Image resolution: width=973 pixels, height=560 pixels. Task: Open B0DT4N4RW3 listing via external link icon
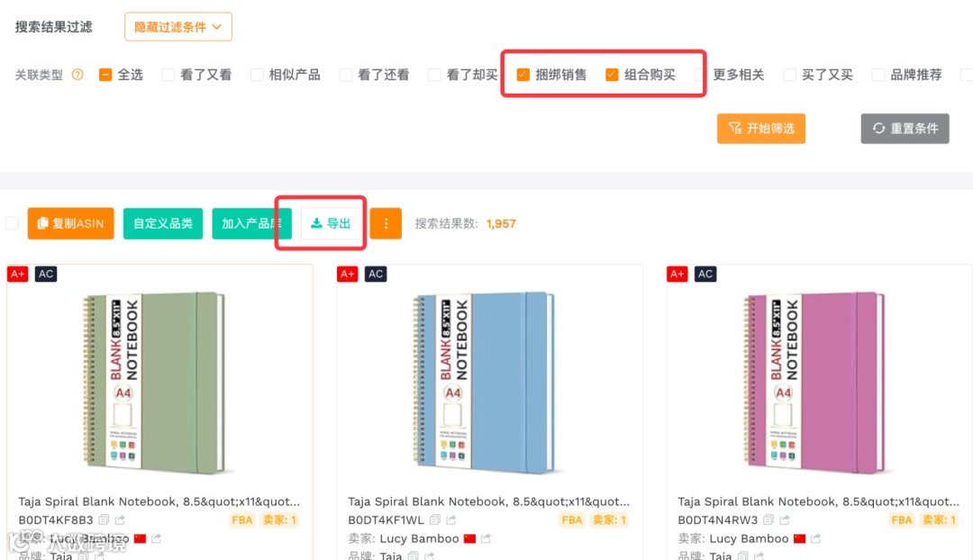pyautogui.click(x=780, y=520)
